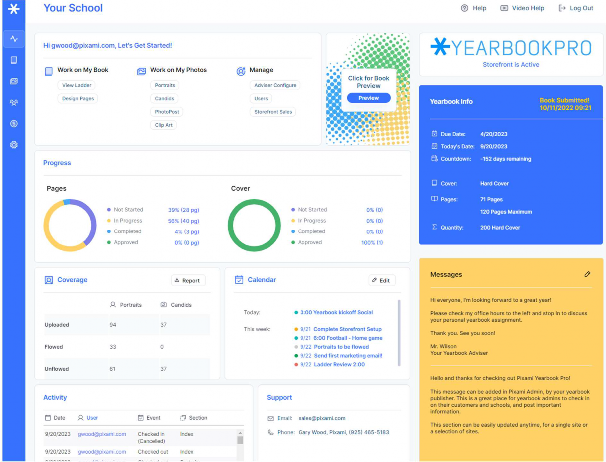The image size is (606, 462).
Task: Click the Work on My Book icon
Action: click(x=49, y=71)
